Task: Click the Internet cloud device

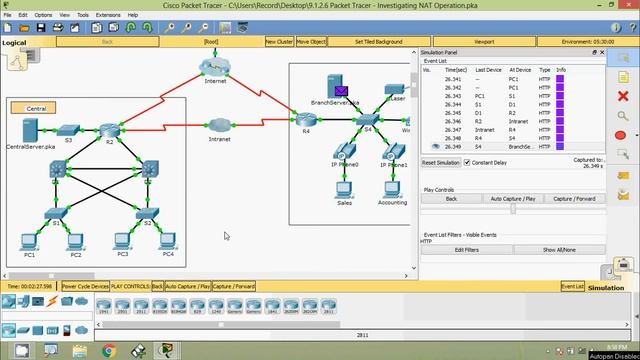Action: click(215, 67)
